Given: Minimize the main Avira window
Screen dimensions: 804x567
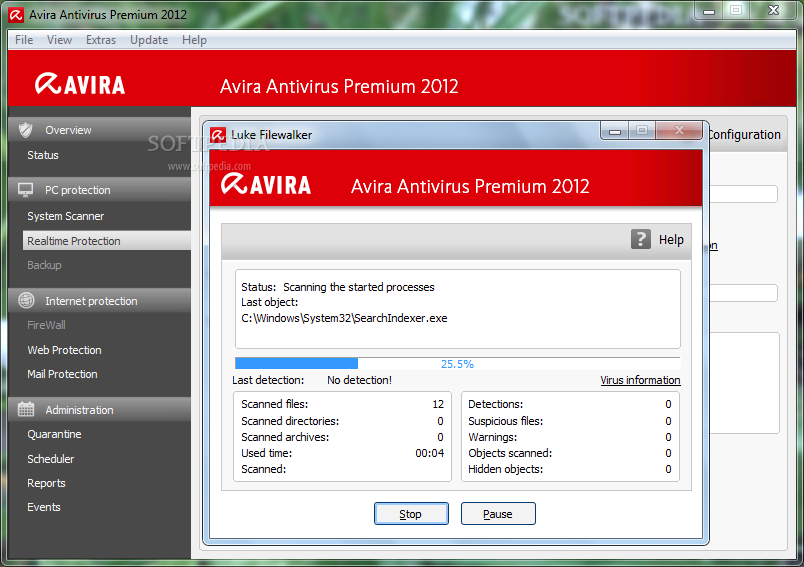Looking at the screenshot, I should (x=709, y=11).
